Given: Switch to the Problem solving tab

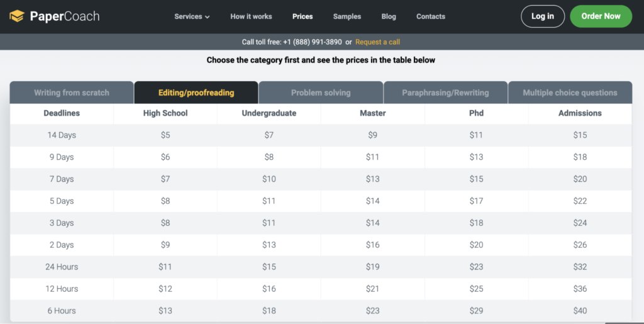Looking at the screenshot, I should [x=321, y=92].
